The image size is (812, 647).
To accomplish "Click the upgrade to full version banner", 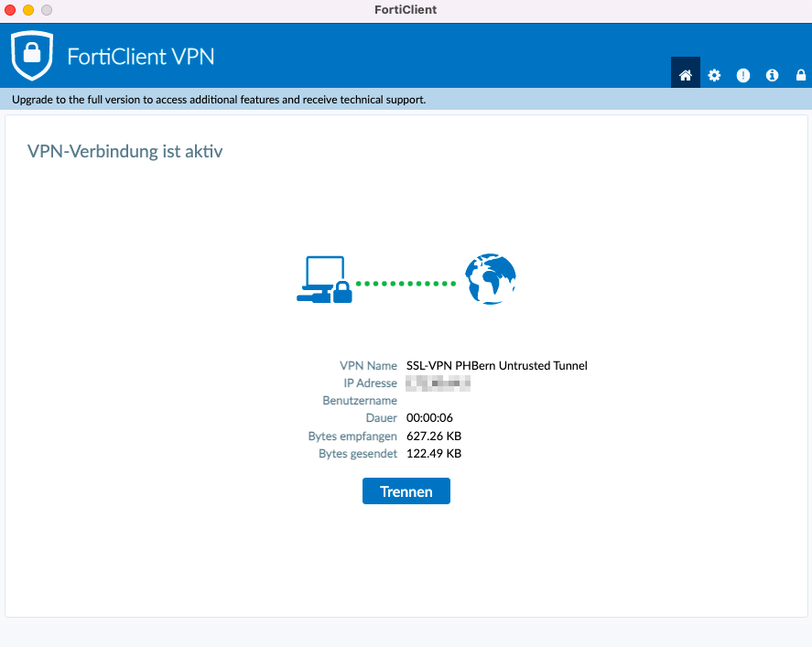I will pos(219,99).
